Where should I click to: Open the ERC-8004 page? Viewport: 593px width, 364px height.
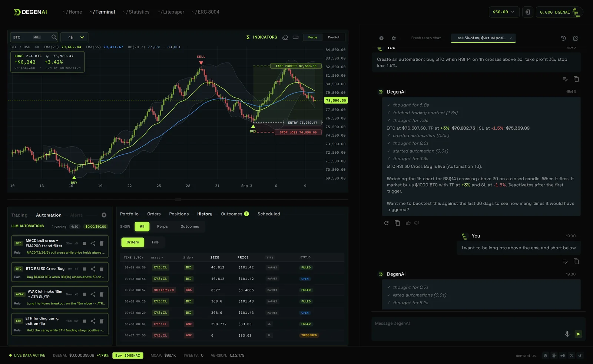coord(205,12)
